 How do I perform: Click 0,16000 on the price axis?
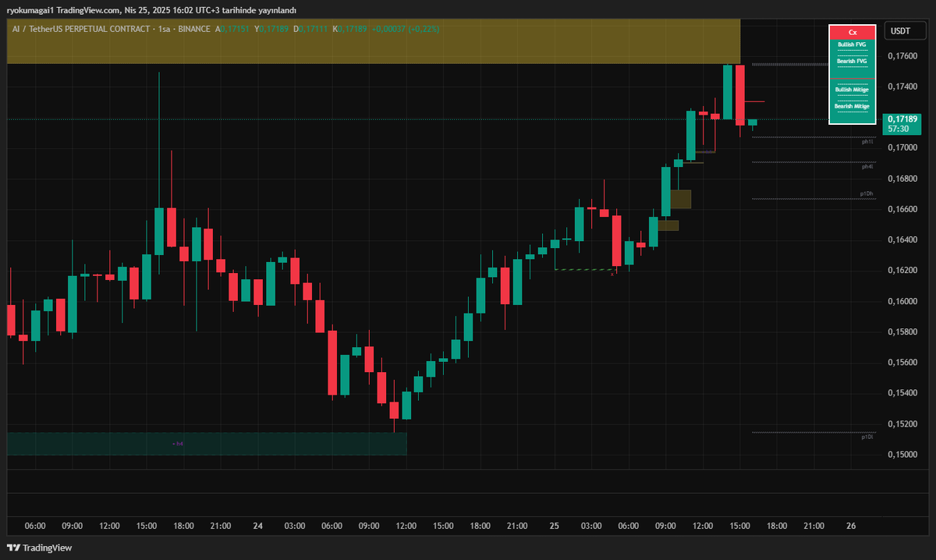[902, 302]
